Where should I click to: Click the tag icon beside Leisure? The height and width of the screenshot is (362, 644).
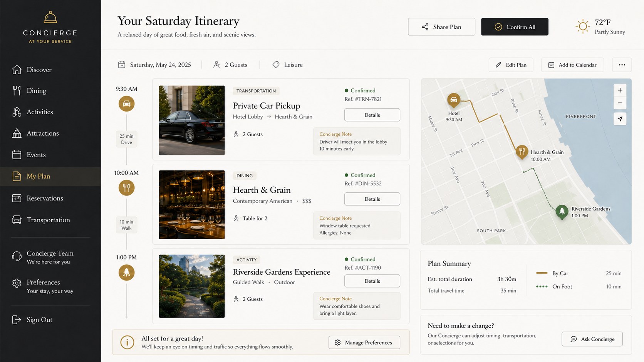click(276, 65)
